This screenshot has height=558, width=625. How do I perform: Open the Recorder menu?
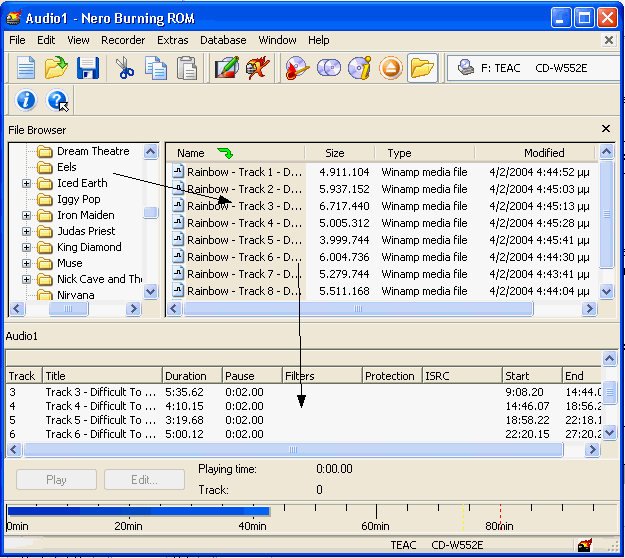123,40
